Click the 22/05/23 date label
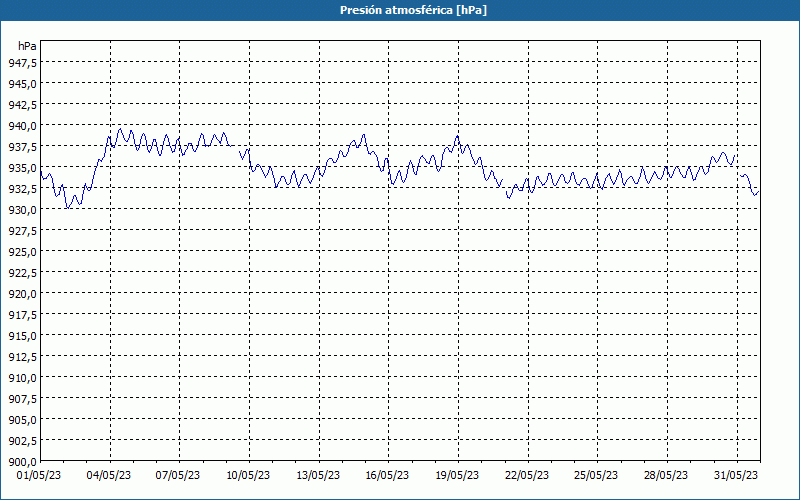The height and width of the screenshot is (500, 800). pos(527,476)
